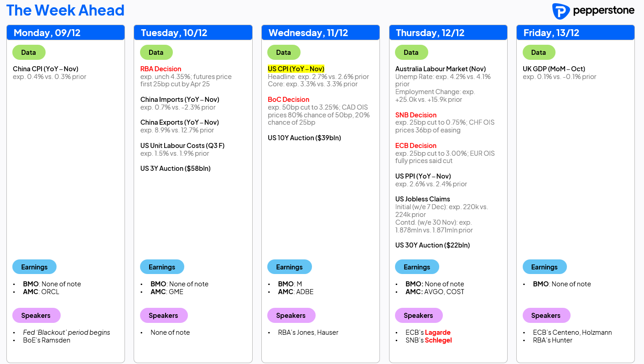Click the Earnings badge under Friday
The width and height of the screenshot is (644, 364).
[545, 267]
